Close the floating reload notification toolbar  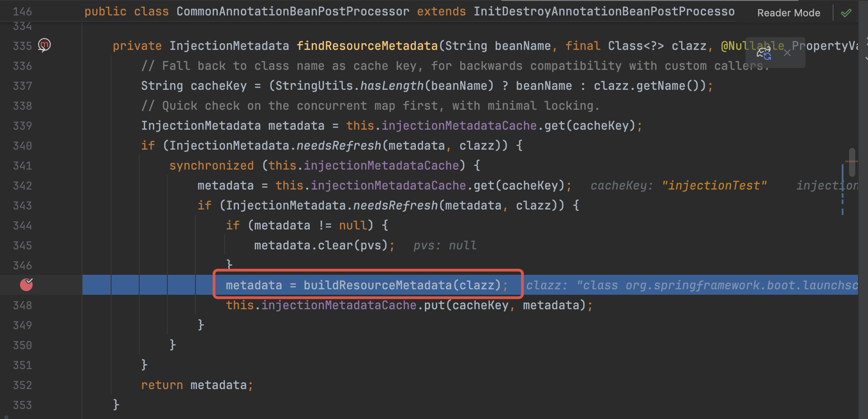pyautogui.click(x=787, y=53)
